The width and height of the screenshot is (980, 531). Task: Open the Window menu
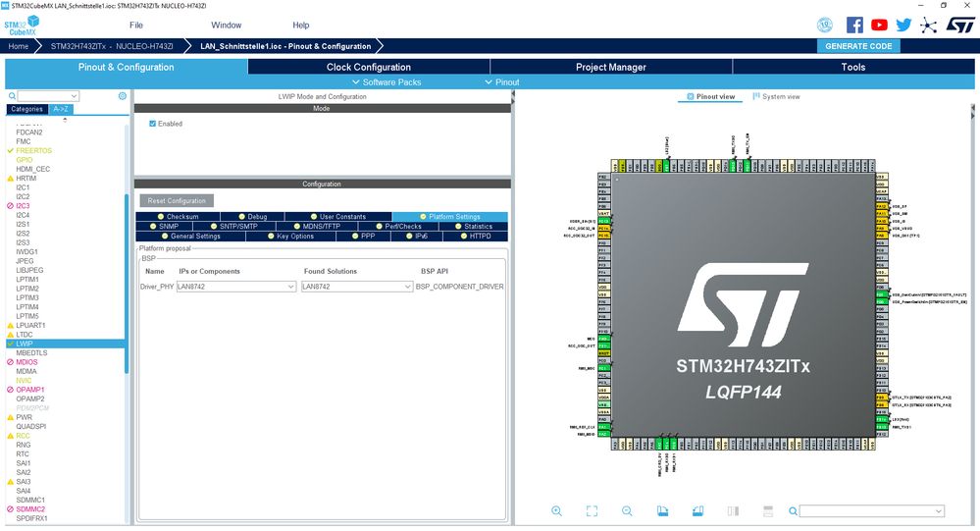[227, 25]
